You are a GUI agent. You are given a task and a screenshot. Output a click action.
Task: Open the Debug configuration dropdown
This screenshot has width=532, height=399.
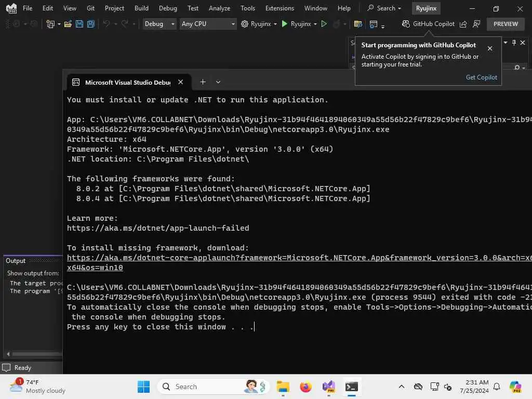(159, 24)
